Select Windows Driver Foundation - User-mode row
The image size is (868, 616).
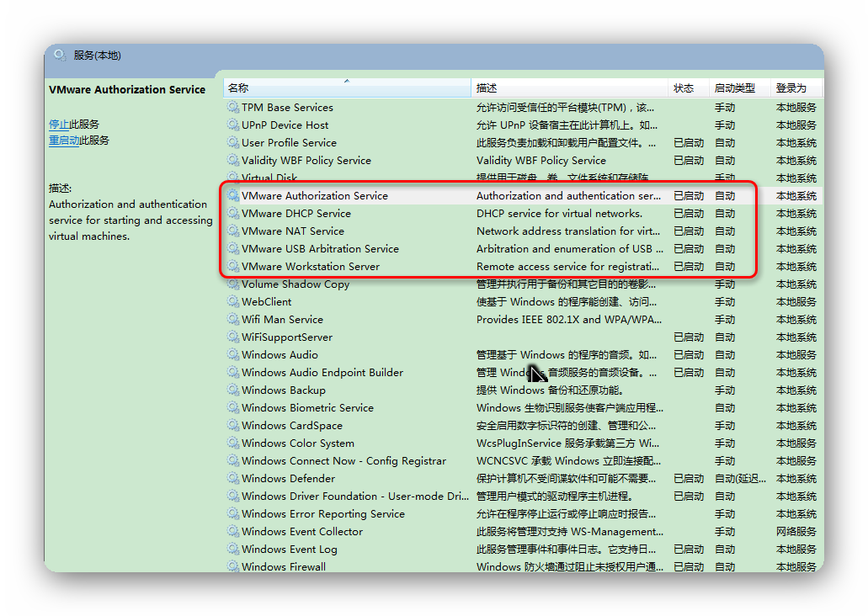(355, 497)
